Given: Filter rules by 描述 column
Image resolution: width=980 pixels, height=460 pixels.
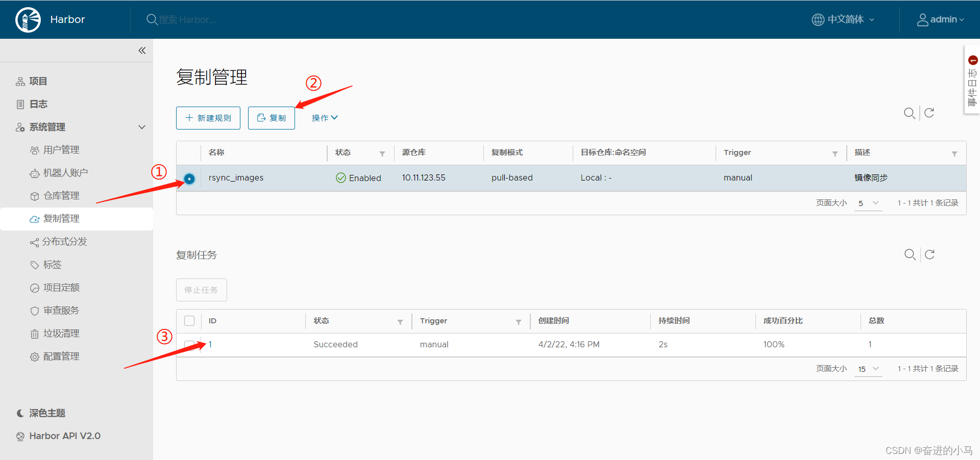Looking at the screenshot, I should point(954,154).
